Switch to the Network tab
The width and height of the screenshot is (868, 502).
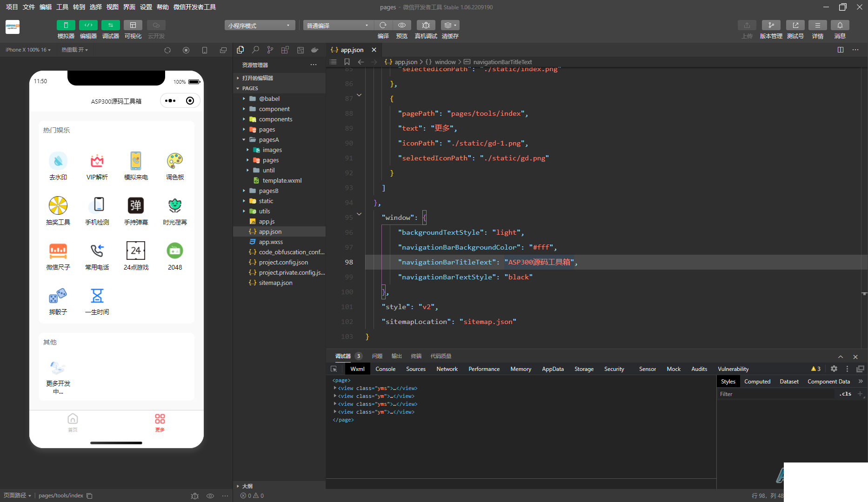(447, 369)
